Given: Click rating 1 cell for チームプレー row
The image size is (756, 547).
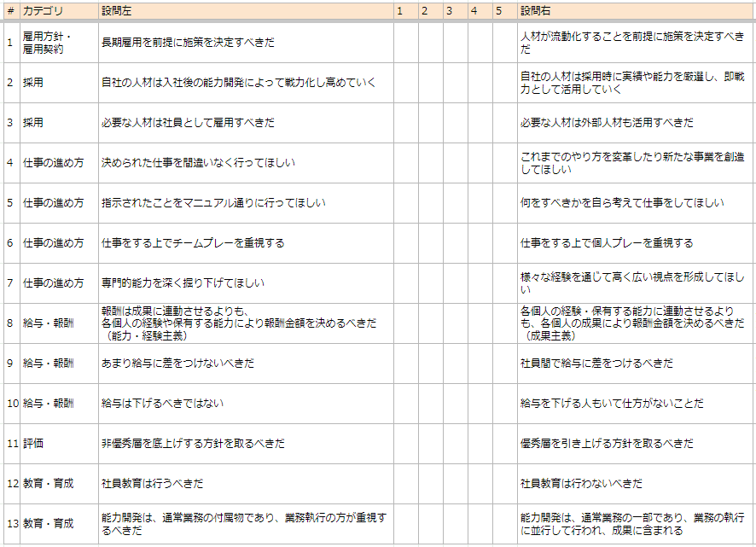Looking at the screenshot, I should (406, 242).
